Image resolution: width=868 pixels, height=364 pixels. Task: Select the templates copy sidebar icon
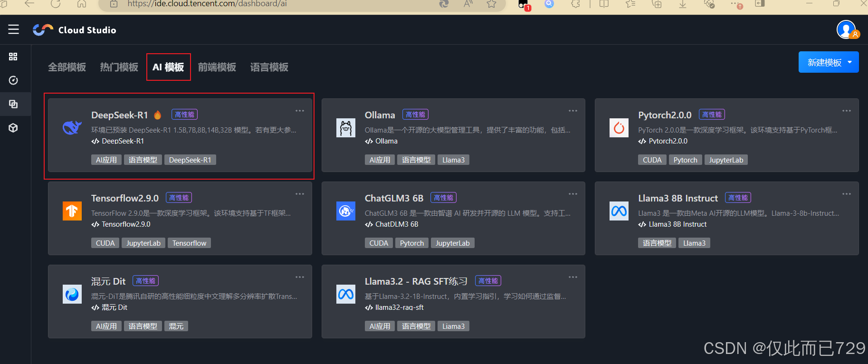coord(13,104)
